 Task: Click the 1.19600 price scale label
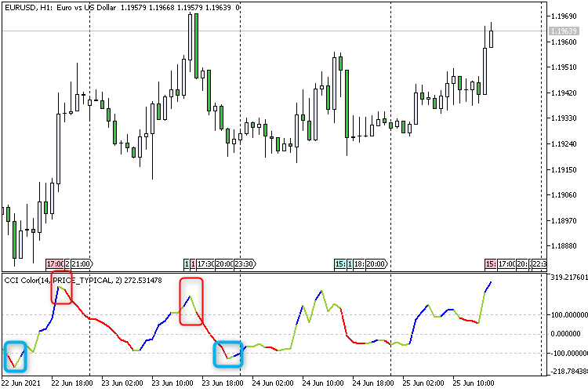pyautogui.click(x=564, y=42)
